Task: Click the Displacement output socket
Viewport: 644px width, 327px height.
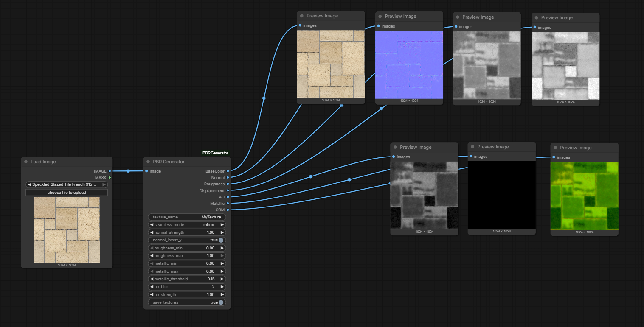Action: pos(228,190)
